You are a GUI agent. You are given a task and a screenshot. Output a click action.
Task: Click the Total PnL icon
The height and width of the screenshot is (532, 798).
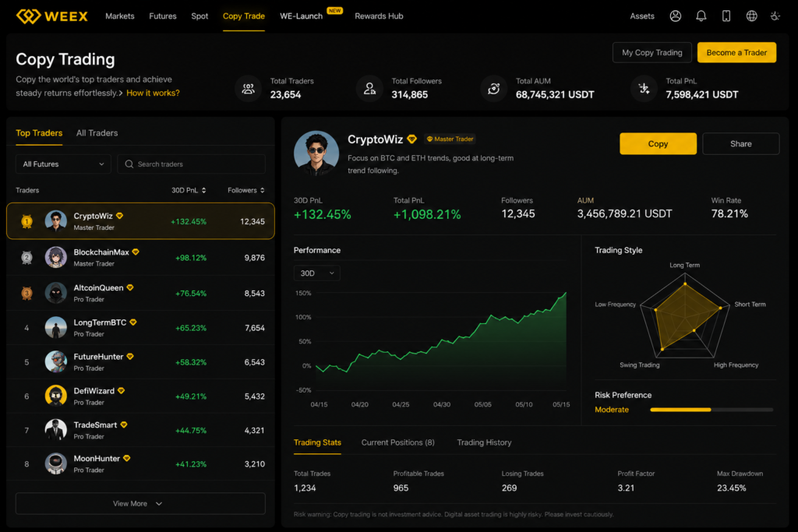(644, 89)
